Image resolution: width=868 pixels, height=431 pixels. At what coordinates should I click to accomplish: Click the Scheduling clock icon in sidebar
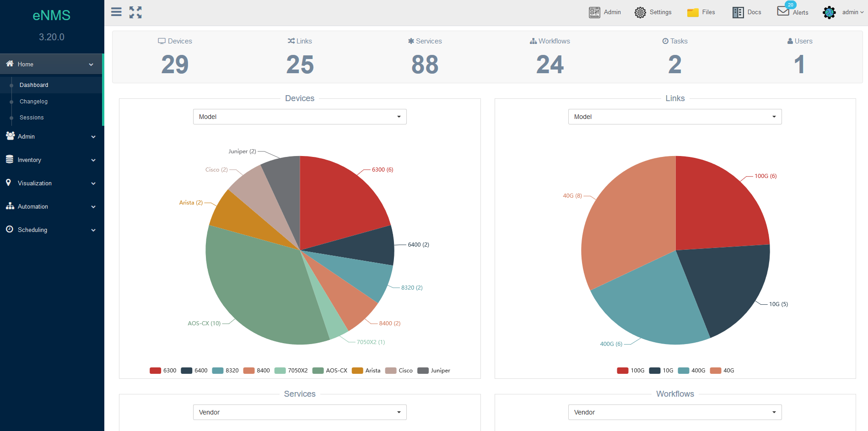pos(10,229)
